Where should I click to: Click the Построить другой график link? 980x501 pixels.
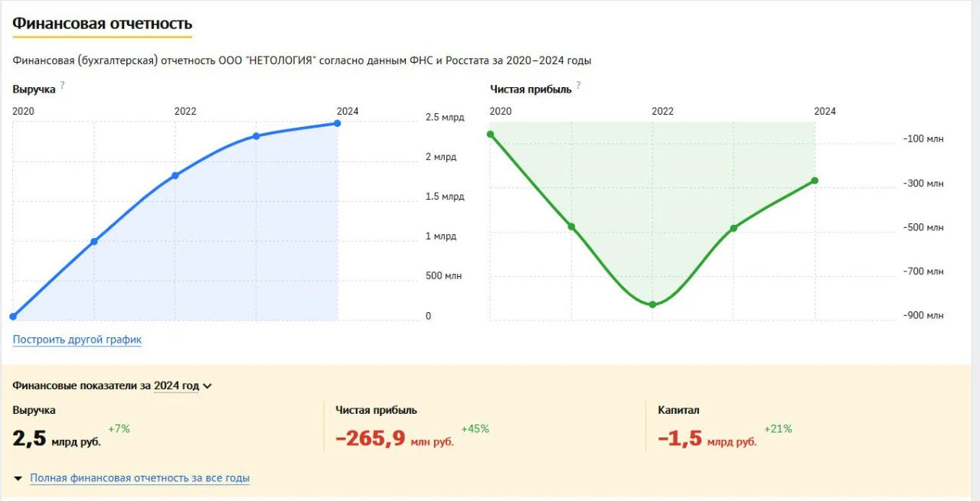tap(77, 340)
